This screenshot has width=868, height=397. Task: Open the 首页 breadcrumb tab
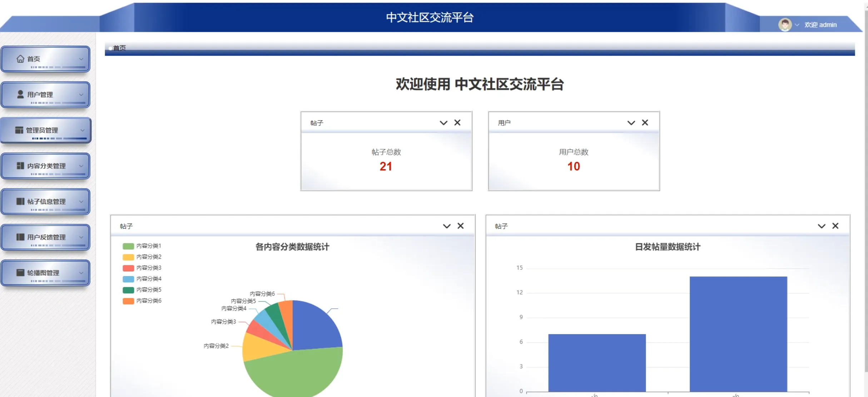click(118, 48)
